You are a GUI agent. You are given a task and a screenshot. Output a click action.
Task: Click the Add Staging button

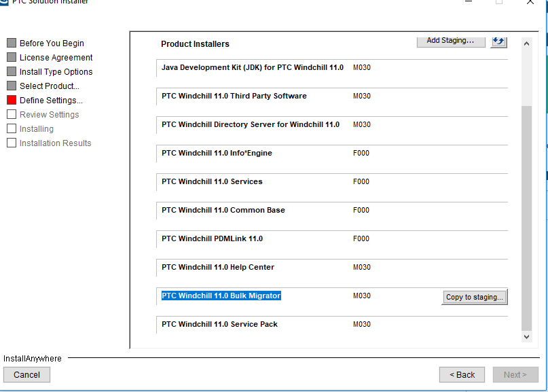pyautogui.click(x=451, y=41)
